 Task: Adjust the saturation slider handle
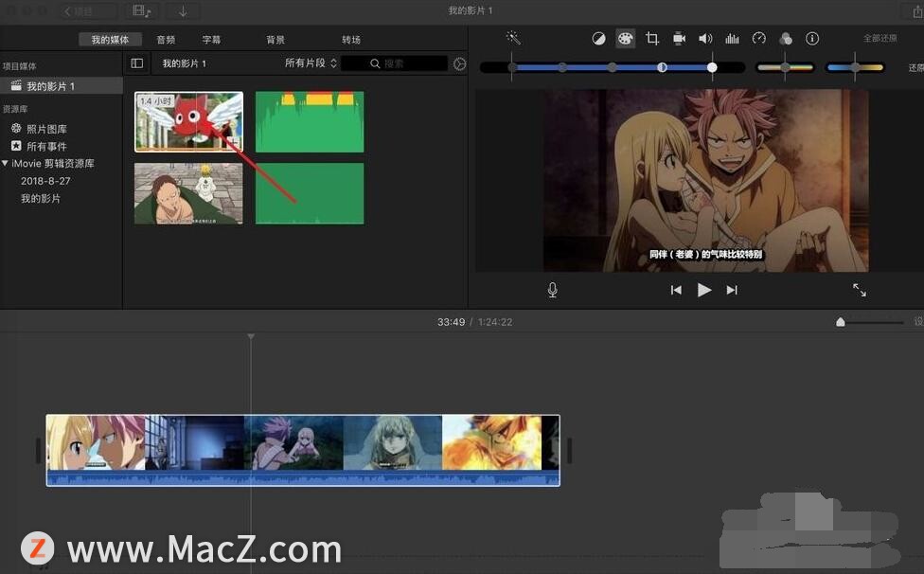point(785,67)
